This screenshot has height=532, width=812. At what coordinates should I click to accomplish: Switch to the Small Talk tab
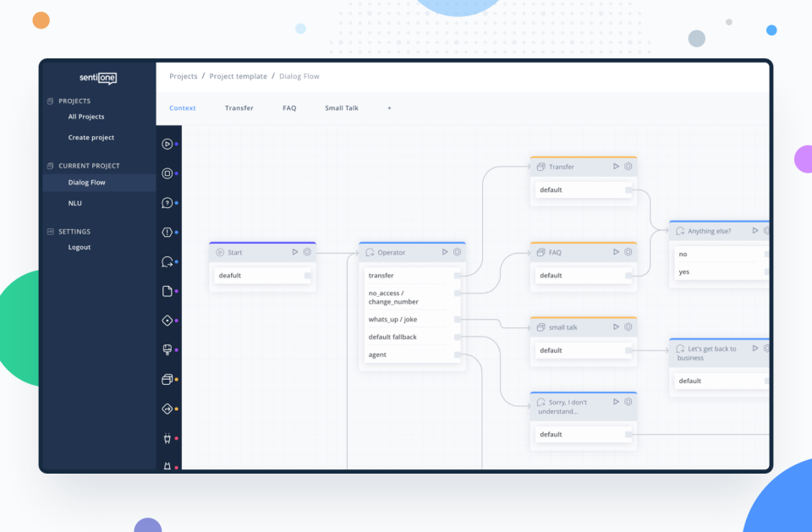pyautogui.click(x=341, y=107)
